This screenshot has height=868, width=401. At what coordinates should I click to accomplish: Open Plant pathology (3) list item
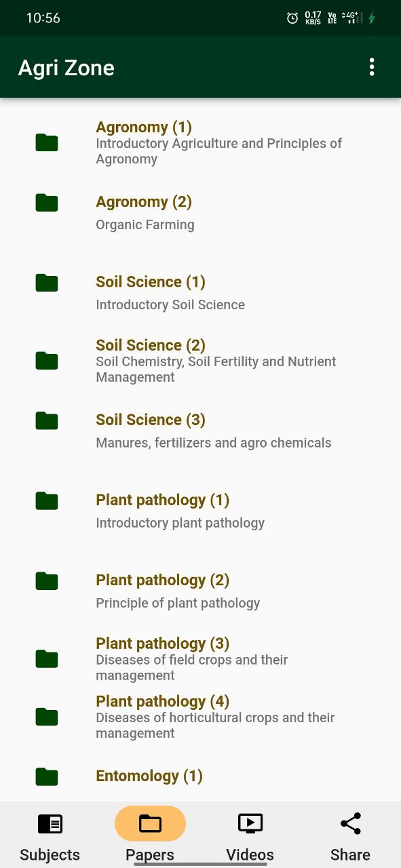click(200, 658)
